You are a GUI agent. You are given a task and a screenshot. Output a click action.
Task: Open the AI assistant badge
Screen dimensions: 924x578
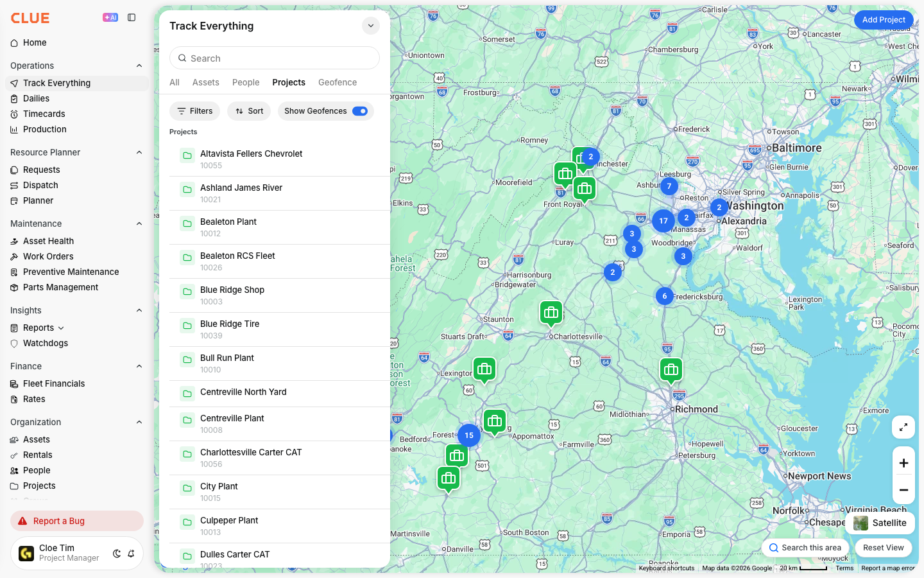(110, 17)
